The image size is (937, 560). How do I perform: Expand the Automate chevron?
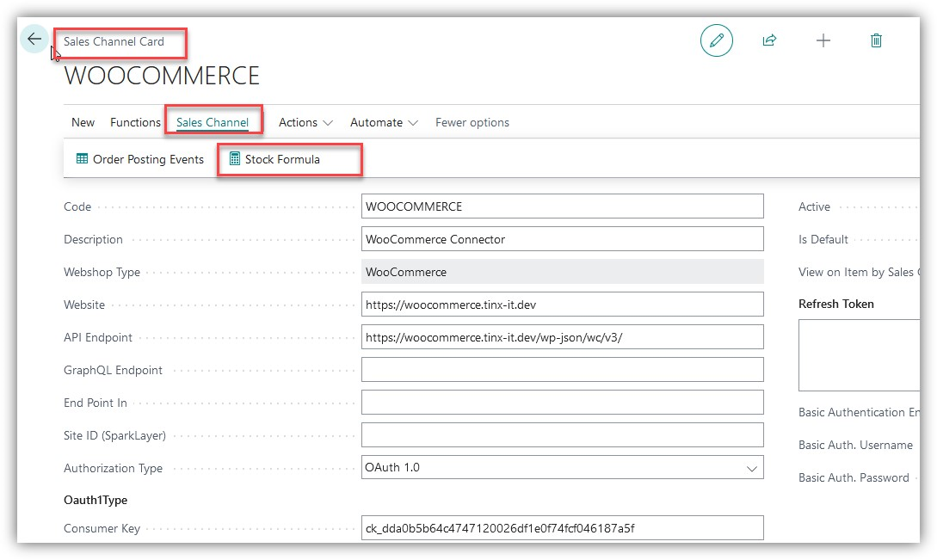coord(413,123)
